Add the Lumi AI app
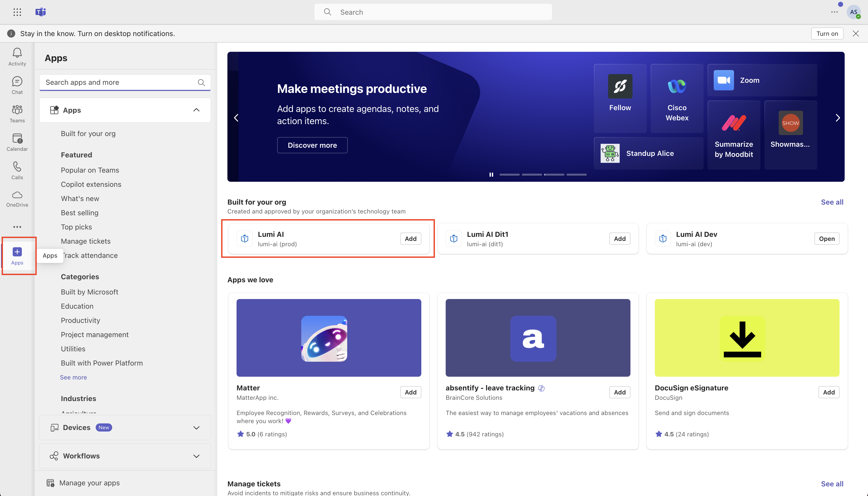This screenshot has height=496, width=868. pos(410,238)
